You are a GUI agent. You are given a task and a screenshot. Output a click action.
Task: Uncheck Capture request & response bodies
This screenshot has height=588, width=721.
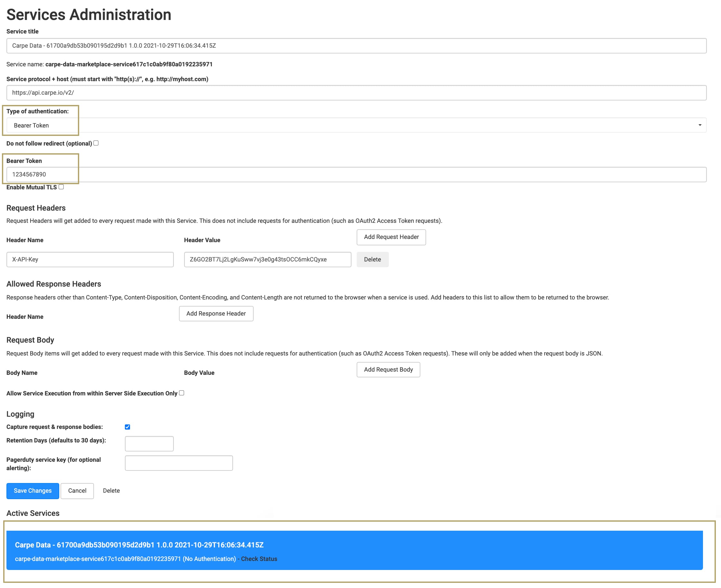[127, 427]
